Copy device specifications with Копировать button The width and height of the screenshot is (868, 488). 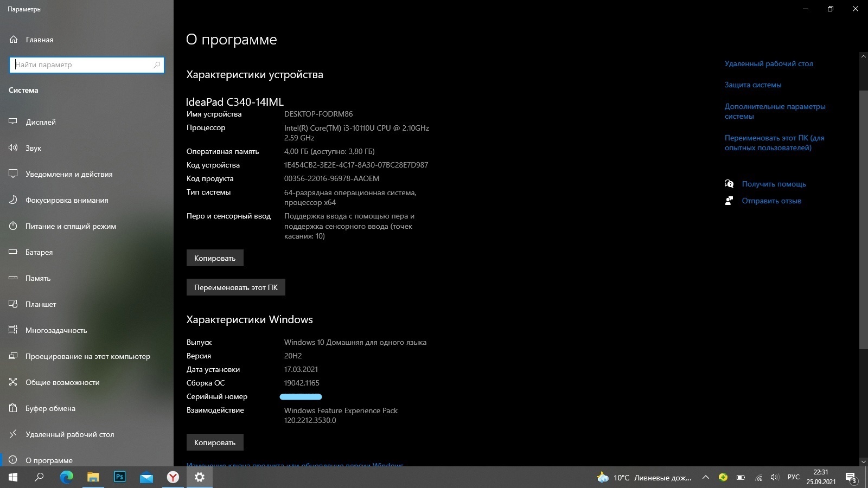[215, 258]
